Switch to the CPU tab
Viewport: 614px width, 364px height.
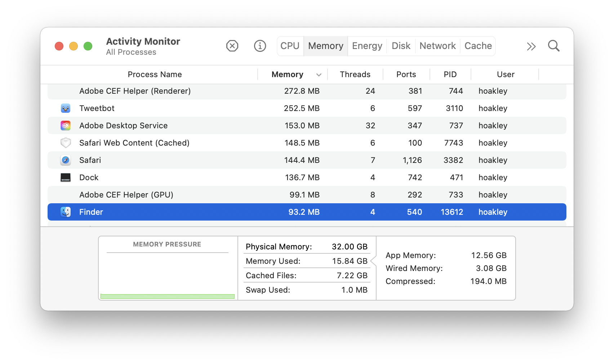tap(290, 46)
